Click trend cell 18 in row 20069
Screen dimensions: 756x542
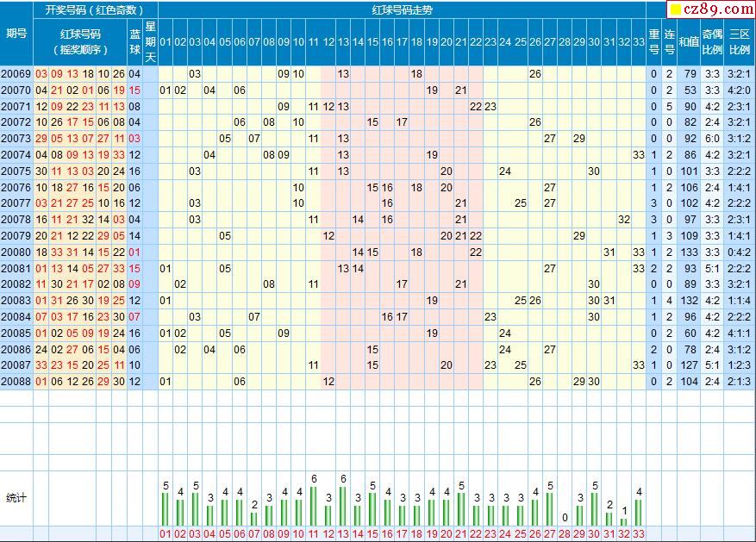click(416, 74)
